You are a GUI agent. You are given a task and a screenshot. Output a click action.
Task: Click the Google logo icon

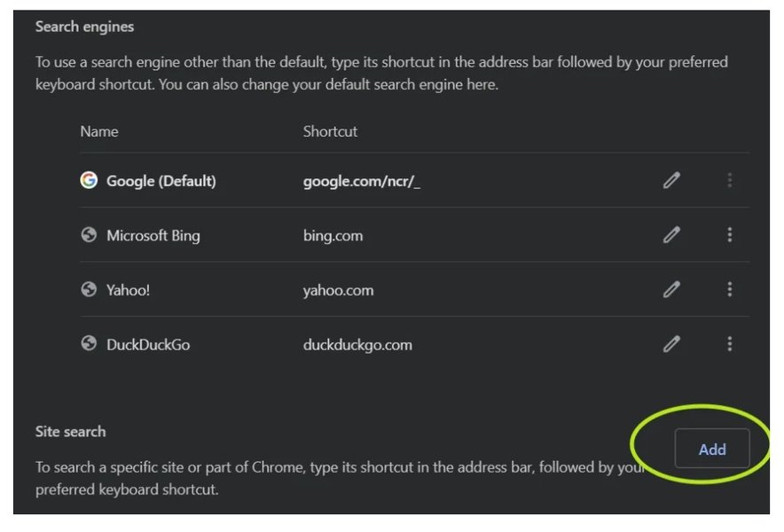click(x=89, y=180)
